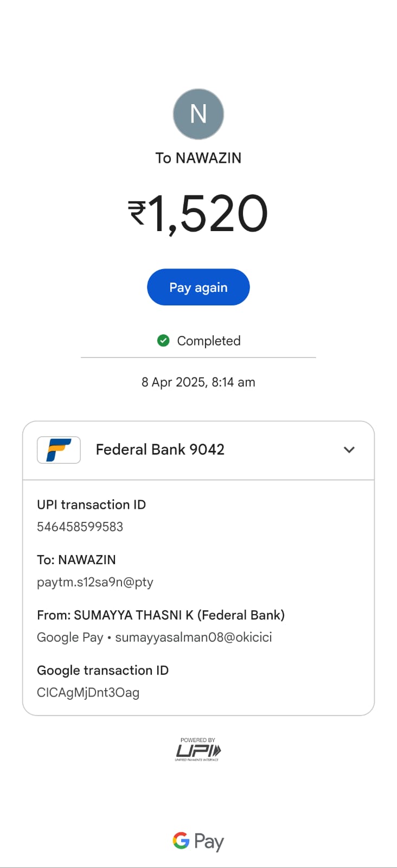
Task: Select the paytm.s12sa9n@pty UPI address
Action: click(x=95, y=582)
